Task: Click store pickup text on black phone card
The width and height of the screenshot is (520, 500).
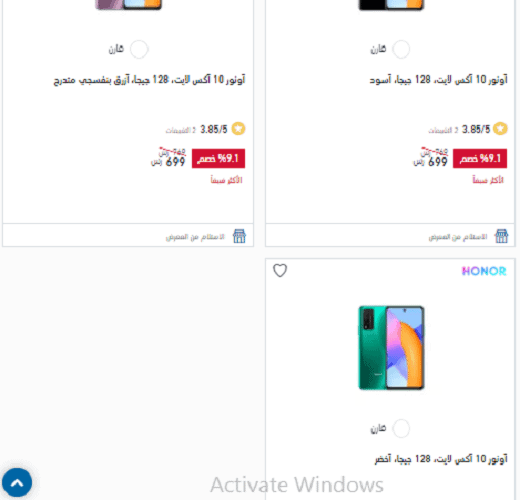Action: (458, 237)
